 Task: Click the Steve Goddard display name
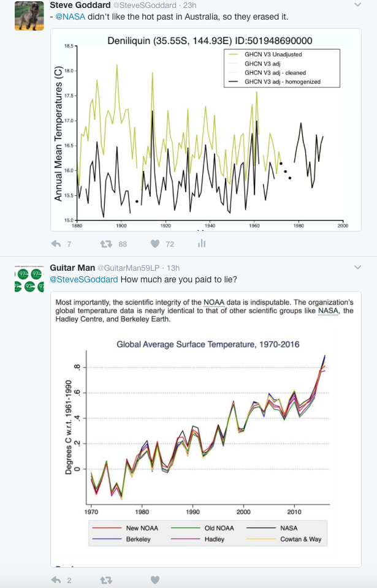tap(80, 6)
